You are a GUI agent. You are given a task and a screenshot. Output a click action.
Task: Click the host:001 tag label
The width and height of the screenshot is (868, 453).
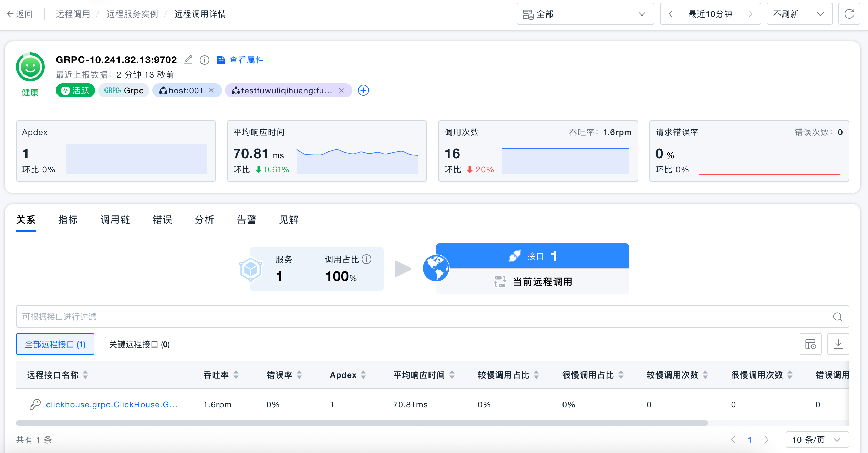click(186, 91)
